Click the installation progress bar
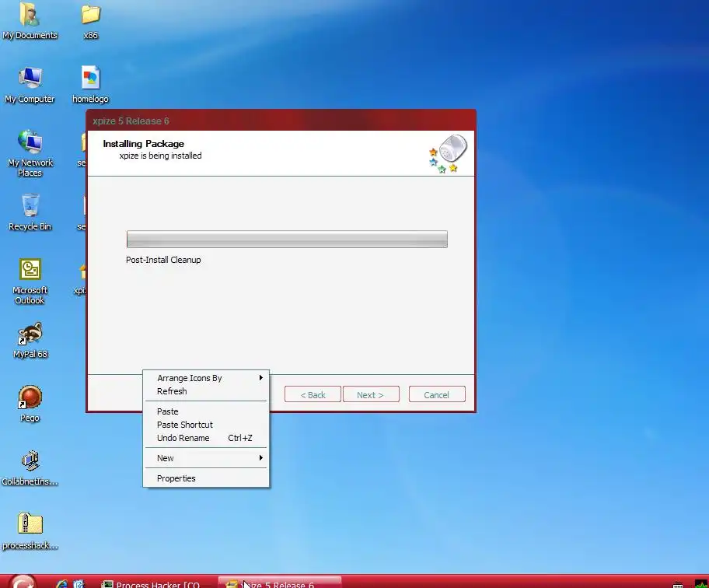The width and height of the screenshot is (709, 588). click(x=287, y=239)
